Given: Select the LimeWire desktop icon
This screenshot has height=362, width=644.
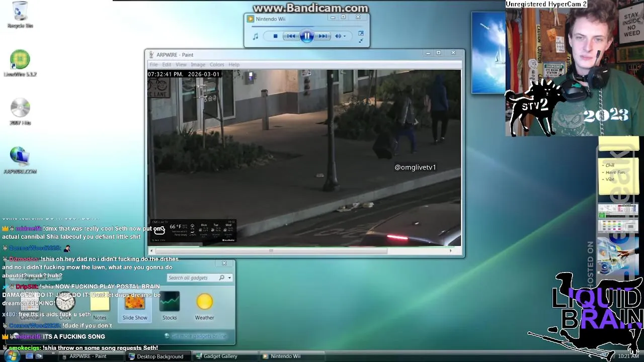Looking at the screenshot, I should pos(20,63).
